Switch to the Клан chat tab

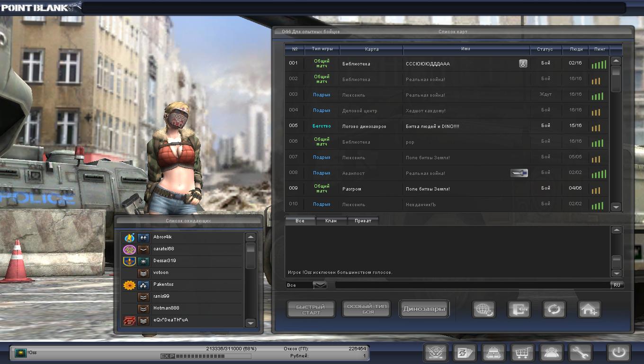(331, 220)
